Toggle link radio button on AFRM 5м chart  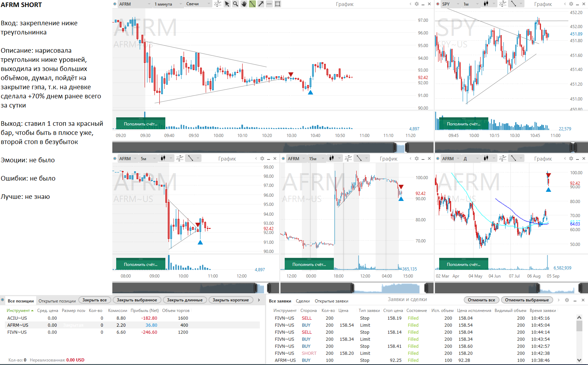click(x=115, y=158)
